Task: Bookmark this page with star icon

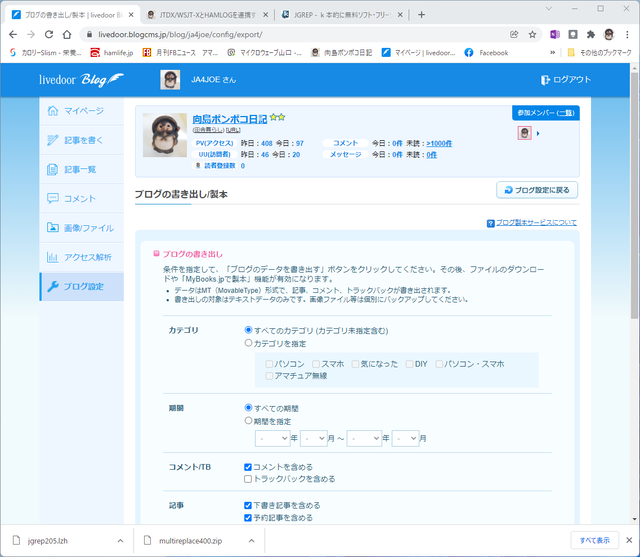Action: (532, 35)
